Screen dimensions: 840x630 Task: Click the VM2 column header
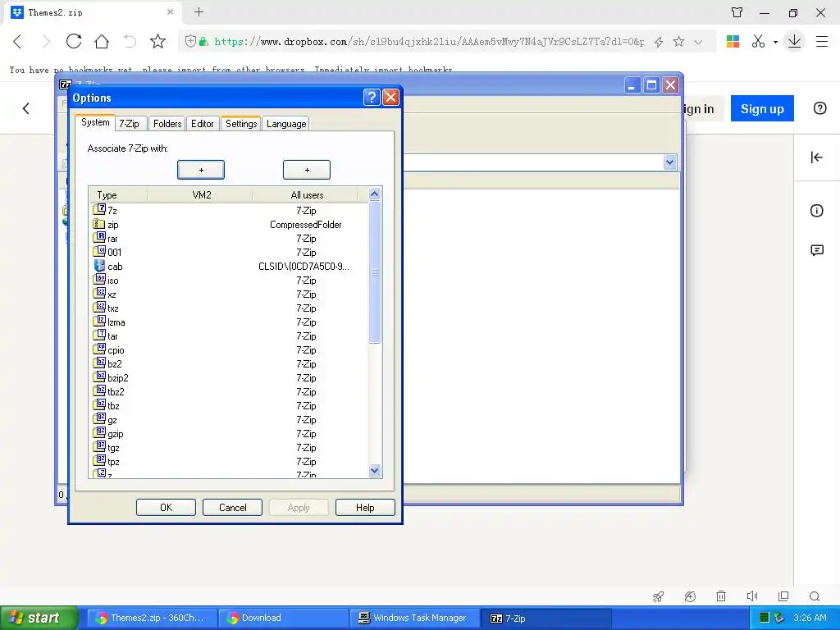[200, 195]
